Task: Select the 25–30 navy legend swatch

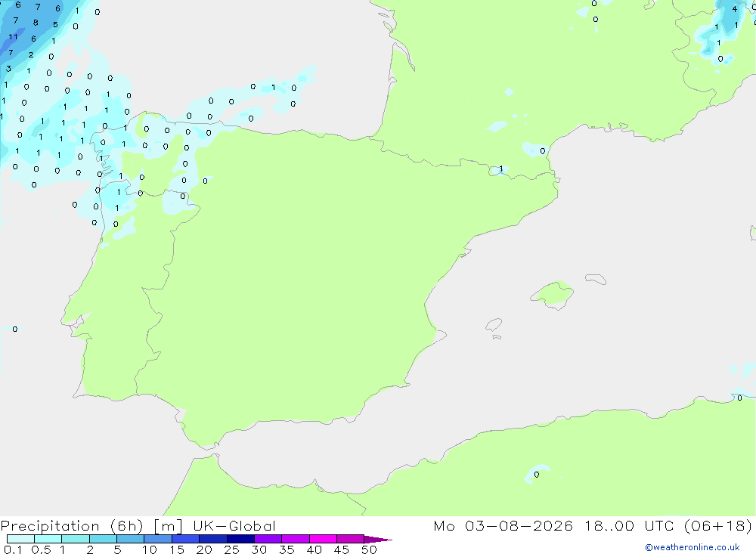Action: tap(240, 539)
